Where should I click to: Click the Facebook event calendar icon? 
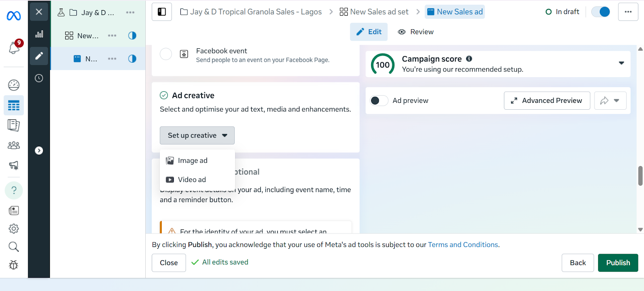pos(184,54)
